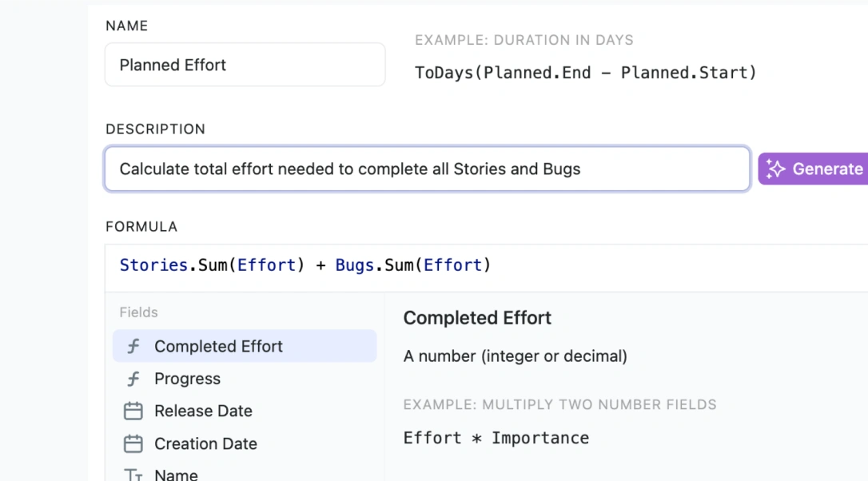Click the calendar icon beside Release Date
This screenshot has width=868, height=481.
133,411
